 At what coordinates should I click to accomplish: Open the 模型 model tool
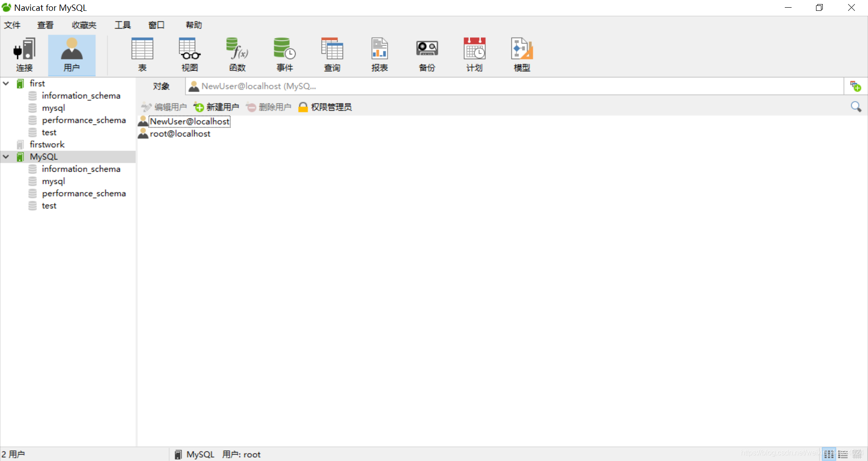tap(522, 55)
